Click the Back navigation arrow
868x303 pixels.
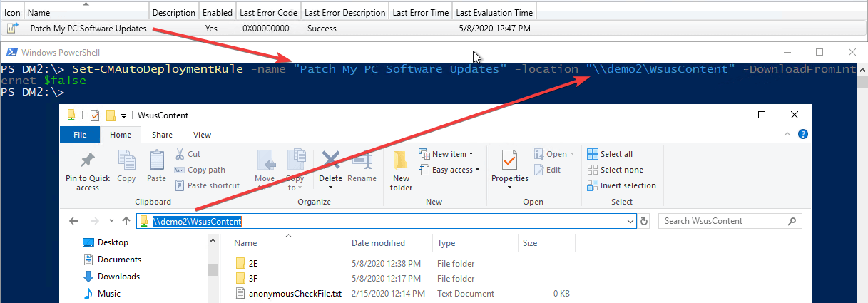[74, 221]
